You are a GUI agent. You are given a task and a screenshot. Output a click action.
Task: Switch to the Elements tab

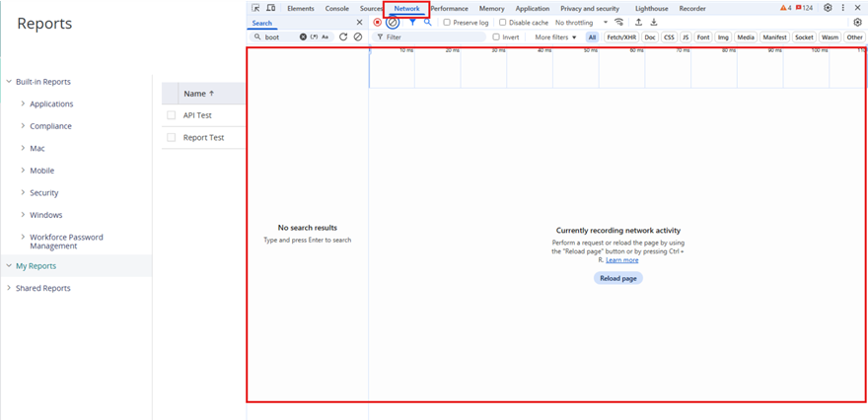click(x=301, y=8)
